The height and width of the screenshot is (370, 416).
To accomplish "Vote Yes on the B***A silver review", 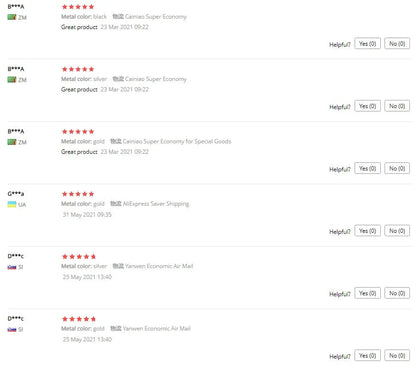I will tap(367, 106).
